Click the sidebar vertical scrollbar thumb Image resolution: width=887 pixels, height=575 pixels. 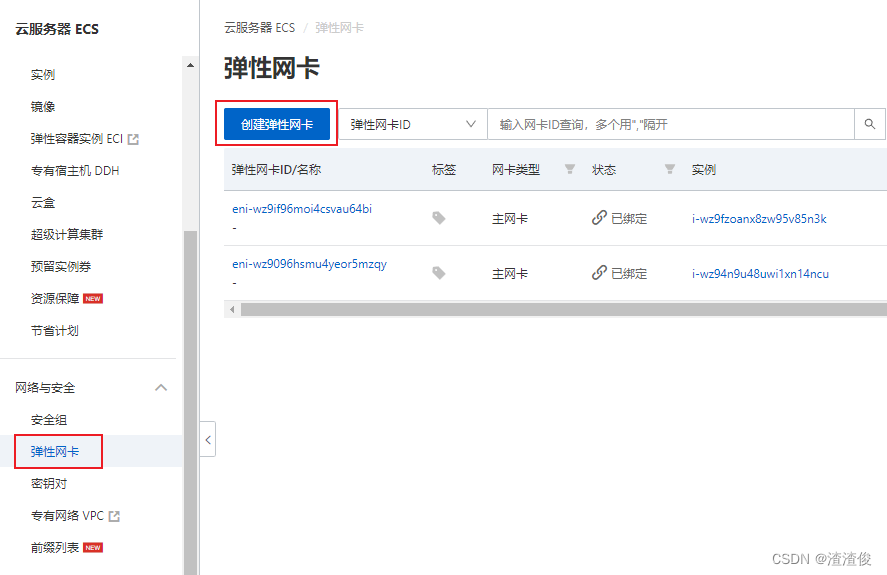click(x=191, y=402)
